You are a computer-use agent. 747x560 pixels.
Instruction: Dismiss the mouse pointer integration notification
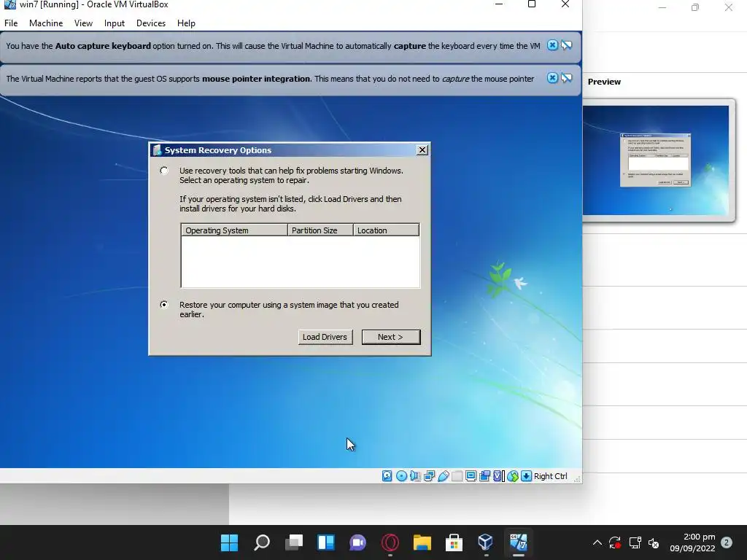pyautogui.click(x=552, y=77)
